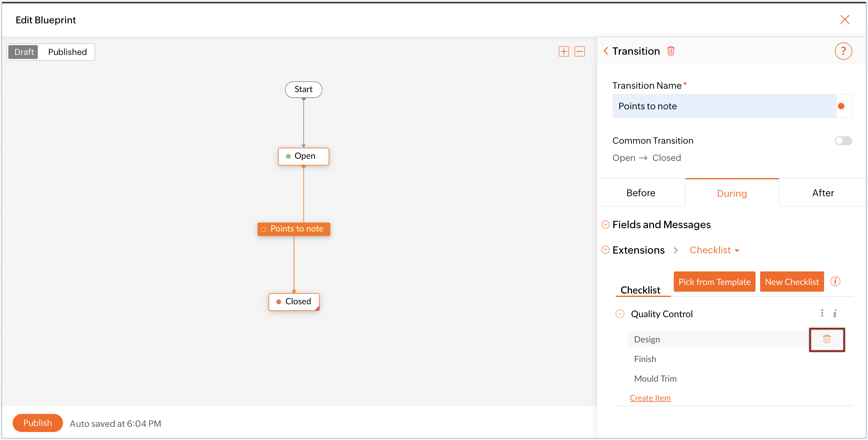The width and height of the screenshot is (868, 440).
Task: Click the zoom in plus icon
Action: [x=563, y=52]
